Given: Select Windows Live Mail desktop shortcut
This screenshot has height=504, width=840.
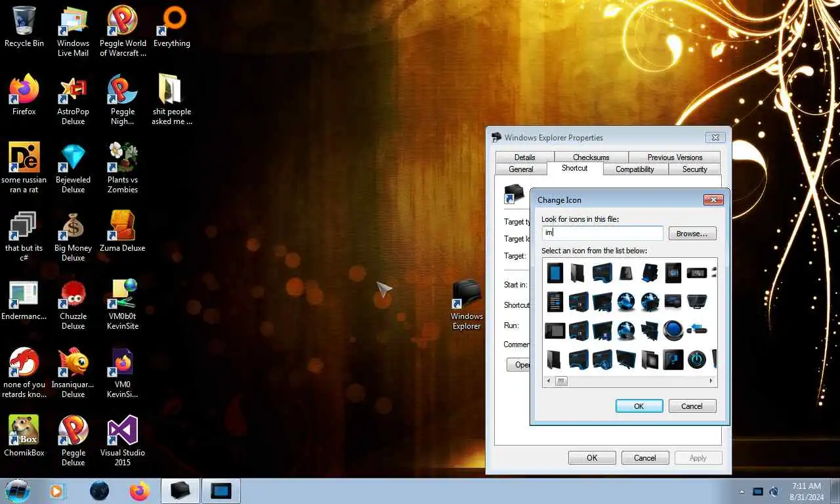Looking at the screenshot, I should [73, 32].
